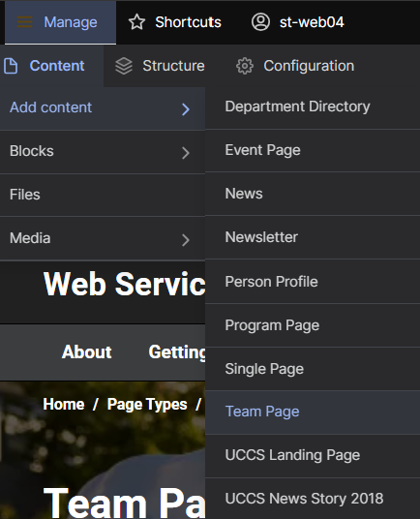
Task: Click the Content page icon
Action: [11, 66]
